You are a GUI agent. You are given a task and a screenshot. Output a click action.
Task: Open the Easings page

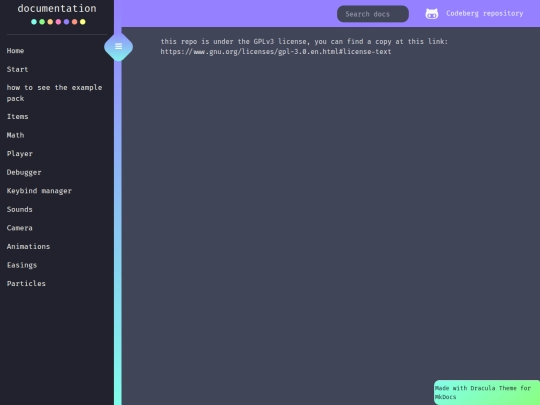click(x=22, y=265)
